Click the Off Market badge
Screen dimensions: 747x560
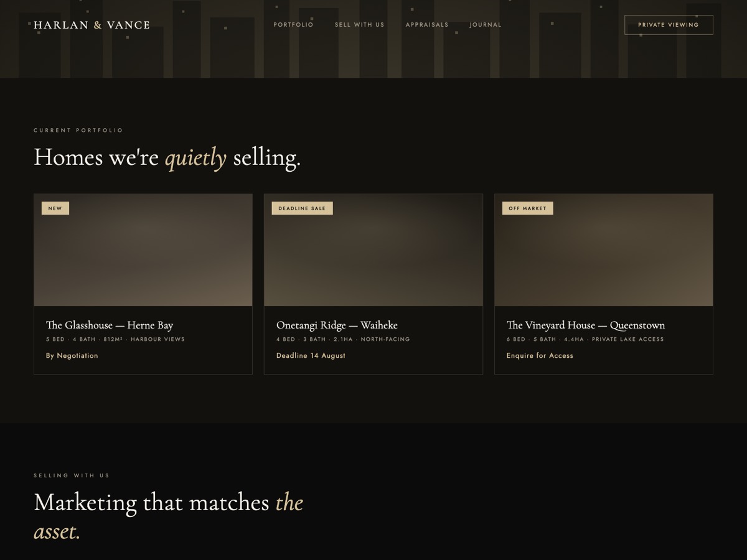click(527, 208)
